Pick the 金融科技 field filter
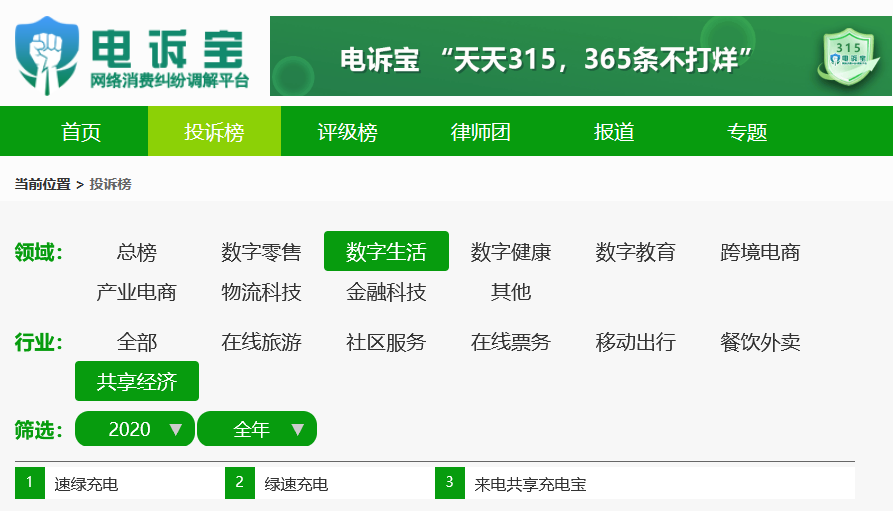893x511 pixels. (x=386, y=292)
